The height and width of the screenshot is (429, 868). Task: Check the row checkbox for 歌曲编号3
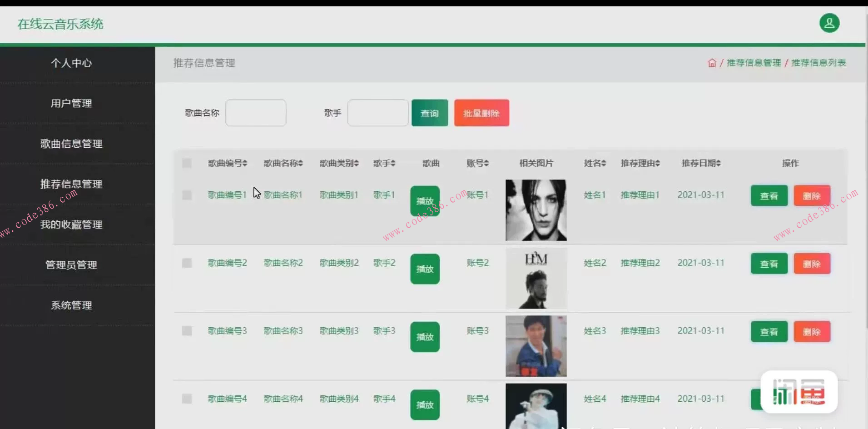click(187, 330)
